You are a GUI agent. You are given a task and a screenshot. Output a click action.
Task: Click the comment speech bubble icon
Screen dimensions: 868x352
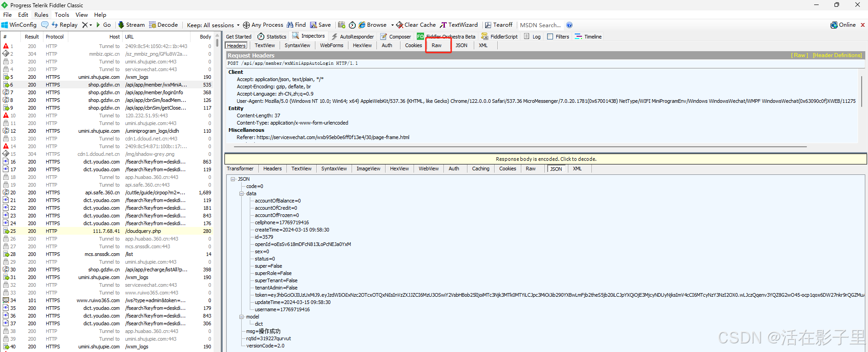click(x=45, y=25)
